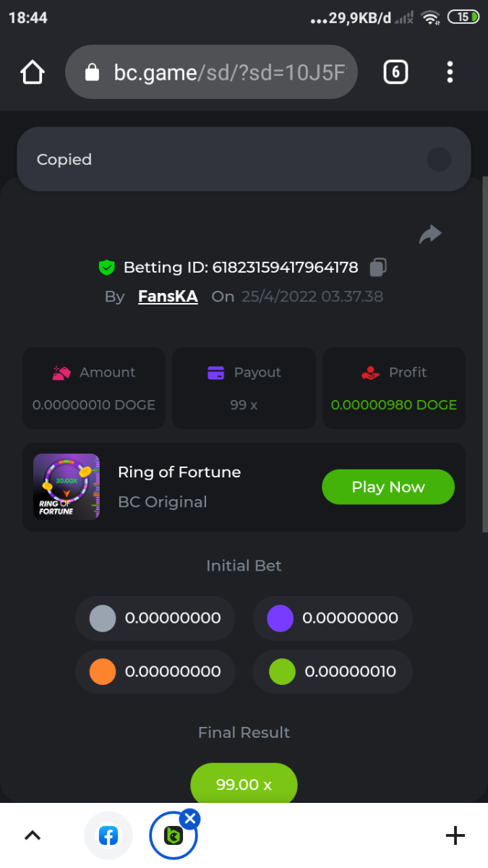The width and height of the screenshot is (488, 868).
Task: Click the share arrow icon
Action: (x=430, y=234)
